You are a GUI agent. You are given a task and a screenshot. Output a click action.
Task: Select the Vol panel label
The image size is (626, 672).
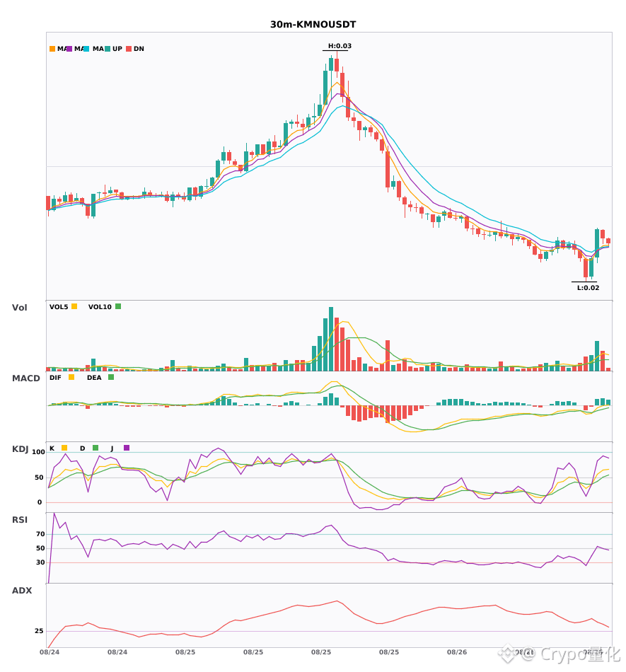pos(19,308)
